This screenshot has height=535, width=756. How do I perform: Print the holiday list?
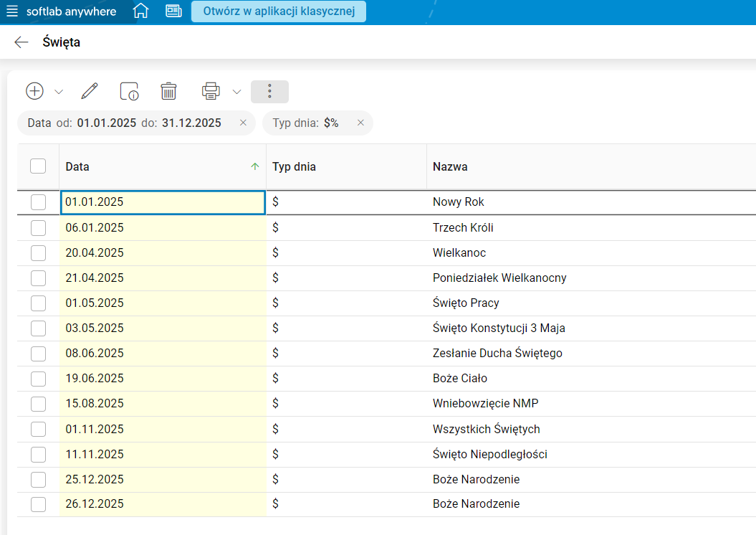pos(211,91)
